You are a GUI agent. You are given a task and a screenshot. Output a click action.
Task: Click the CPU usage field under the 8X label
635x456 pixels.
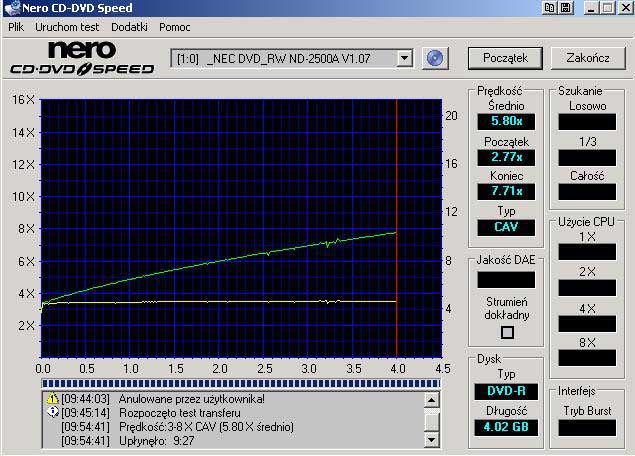587,358
